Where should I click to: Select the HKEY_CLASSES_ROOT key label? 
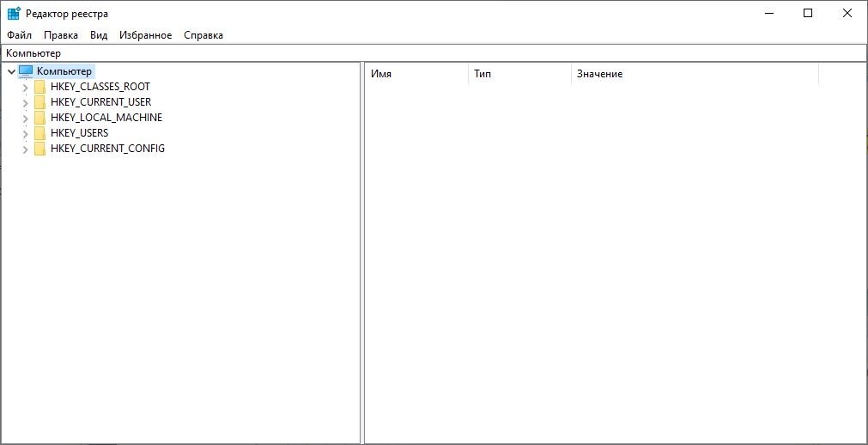(100, 87)
